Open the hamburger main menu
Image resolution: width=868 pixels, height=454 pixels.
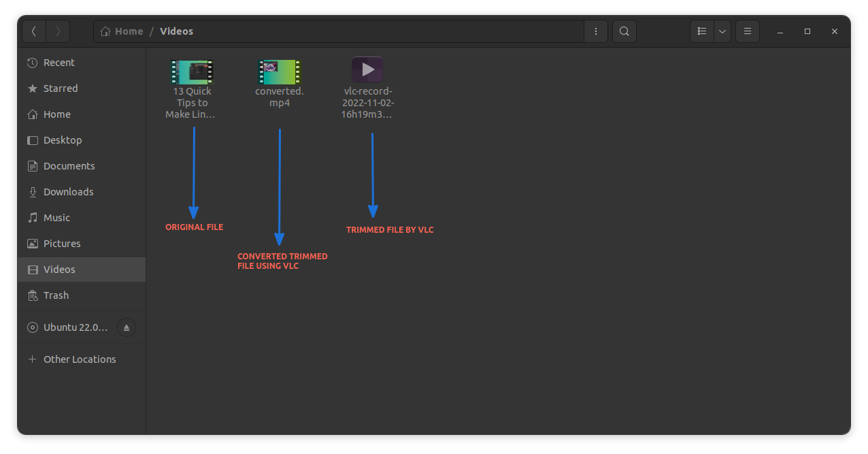[x=747, y=31]
